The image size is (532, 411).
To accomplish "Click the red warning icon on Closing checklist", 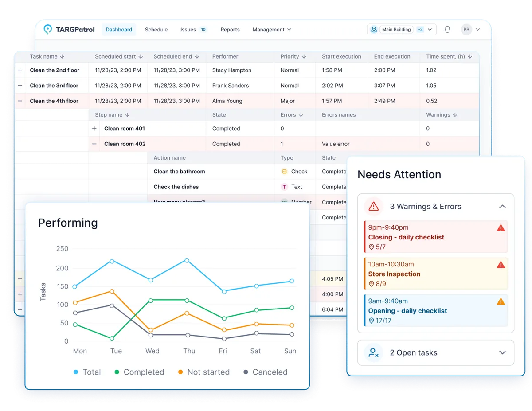I will pos(501,228).
